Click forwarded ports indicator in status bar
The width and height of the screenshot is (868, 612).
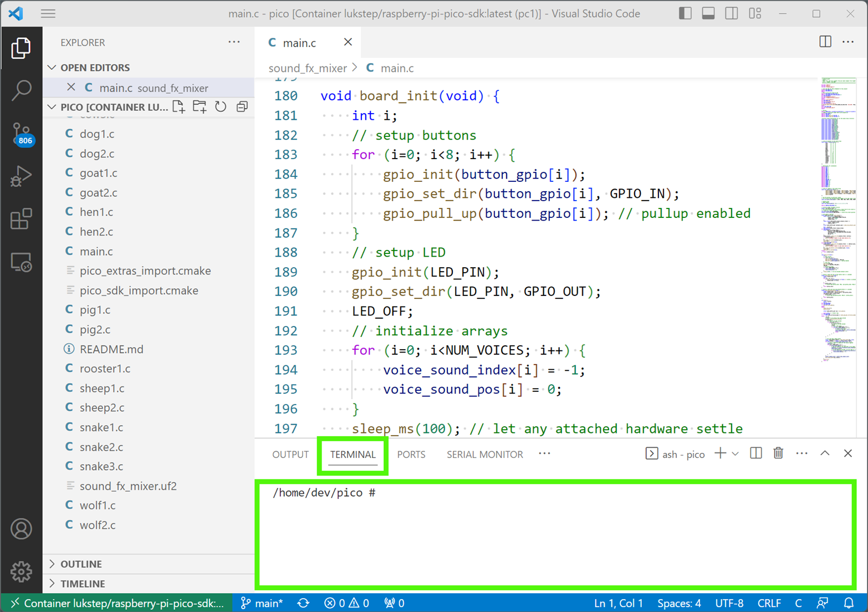394,603
